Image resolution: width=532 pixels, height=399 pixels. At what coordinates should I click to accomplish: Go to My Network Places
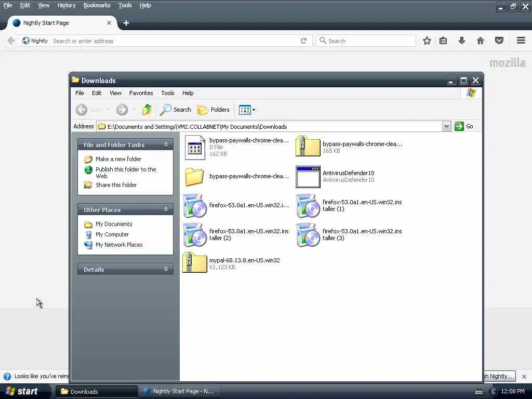click(x=119, y=245)
